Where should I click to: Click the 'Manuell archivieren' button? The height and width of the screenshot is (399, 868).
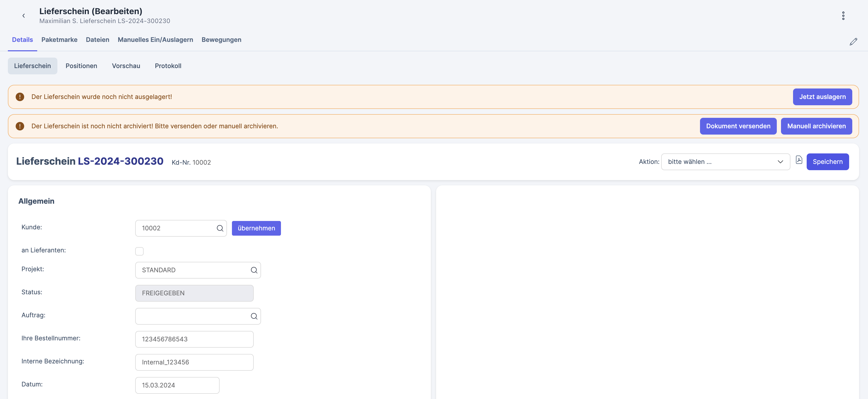click(x=816, y=126)
